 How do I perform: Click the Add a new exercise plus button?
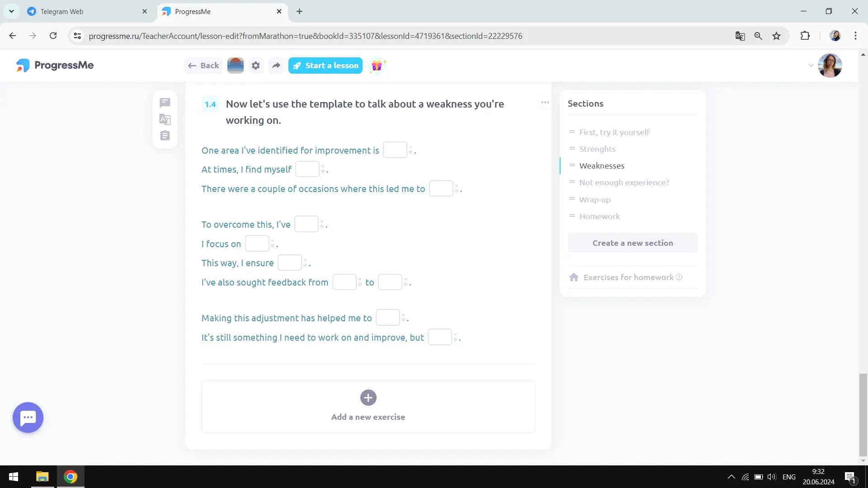368,398
